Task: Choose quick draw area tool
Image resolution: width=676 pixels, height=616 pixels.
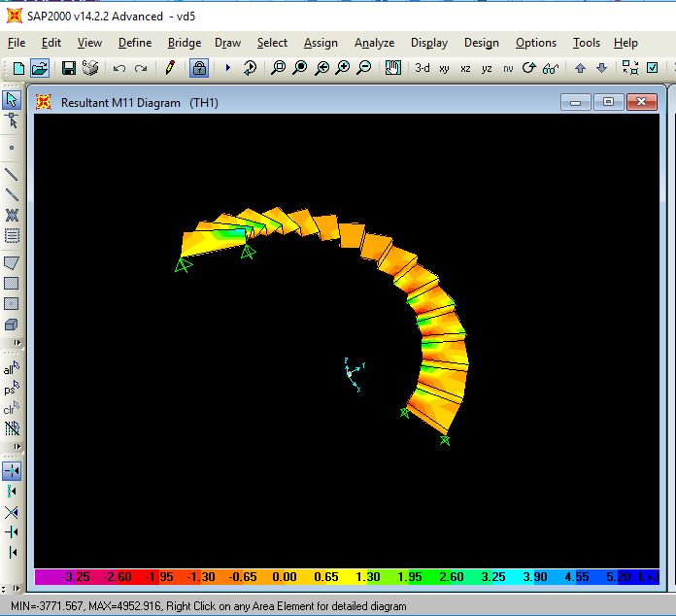Action: coord(12,304)
